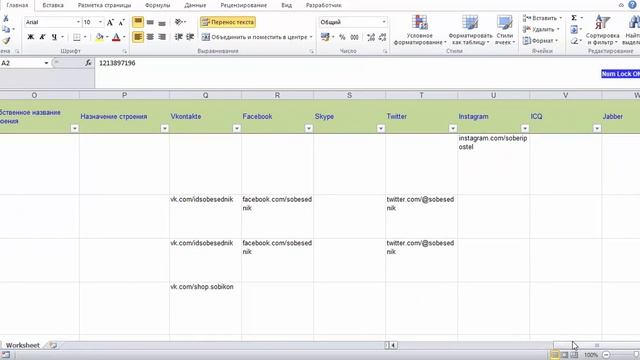Set bottom vertical alignment

[162, 22]
